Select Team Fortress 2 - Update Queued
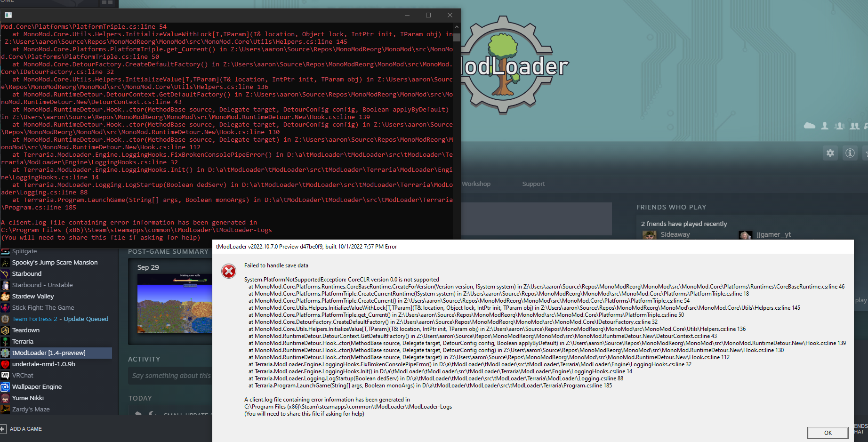The height and width of the screenshot is (442, 868). coord(60,319)
